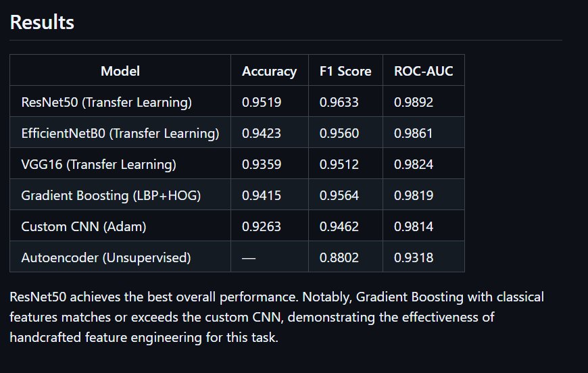
Task: Click the ROC-AUC column header
Action: (x=423, y=71)
